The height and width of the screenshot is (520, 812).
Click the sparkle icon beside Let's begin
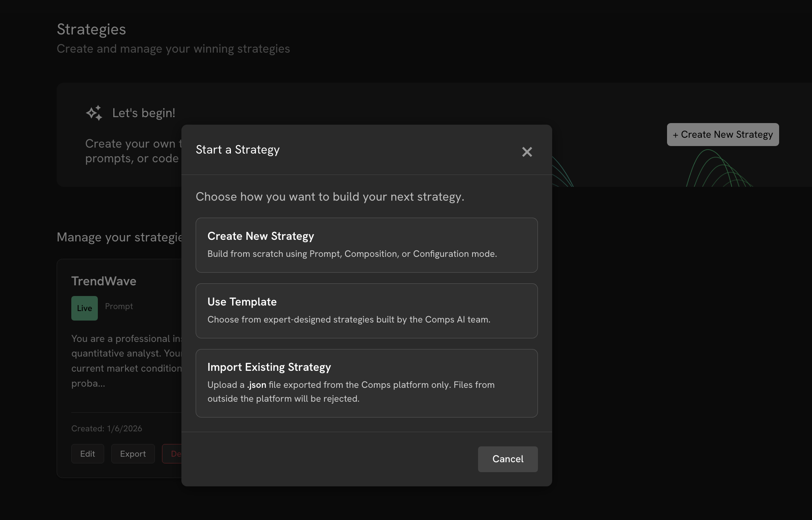click(x=94, y=113)
